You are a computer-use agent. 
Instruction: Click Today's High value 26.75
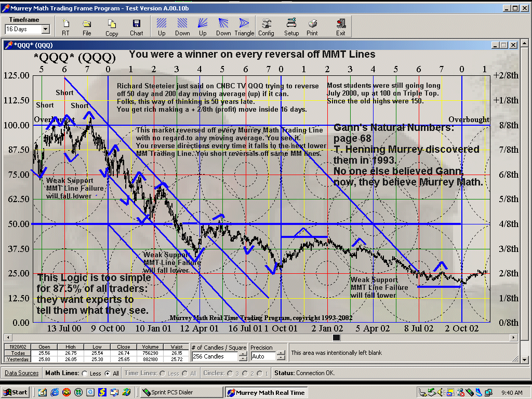point(71,353)
